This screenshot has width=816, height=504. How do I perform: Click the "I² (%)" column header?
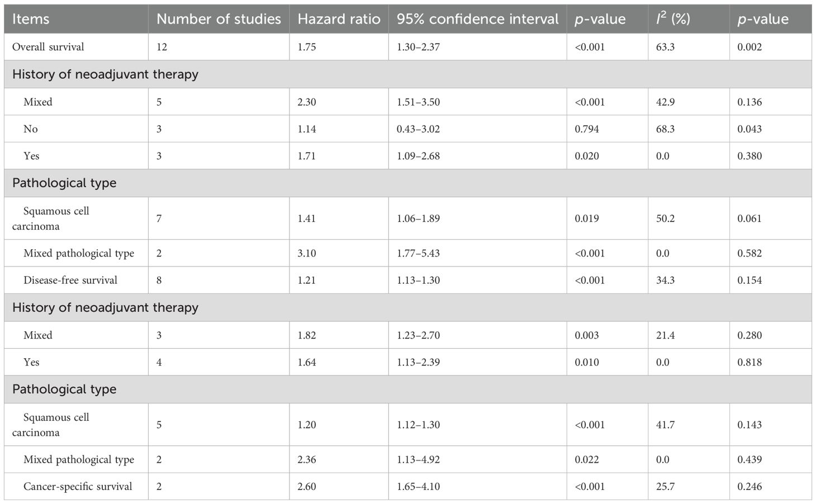point(673,19)
